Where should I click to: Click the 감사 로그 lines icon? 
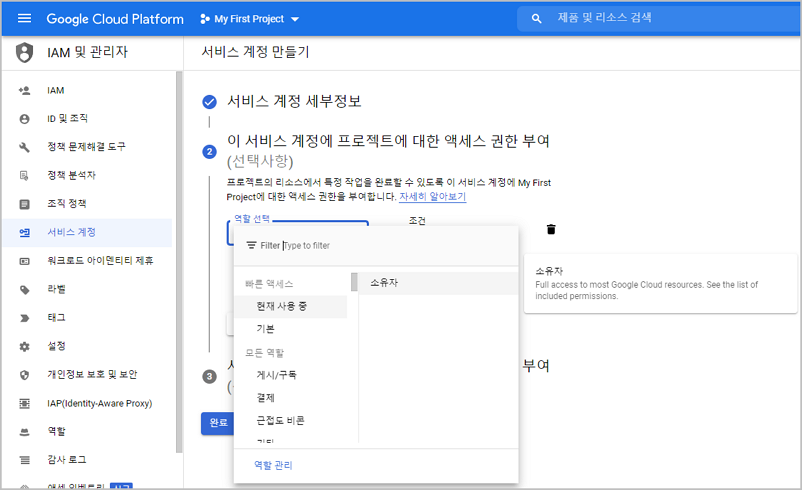[24, 460]
